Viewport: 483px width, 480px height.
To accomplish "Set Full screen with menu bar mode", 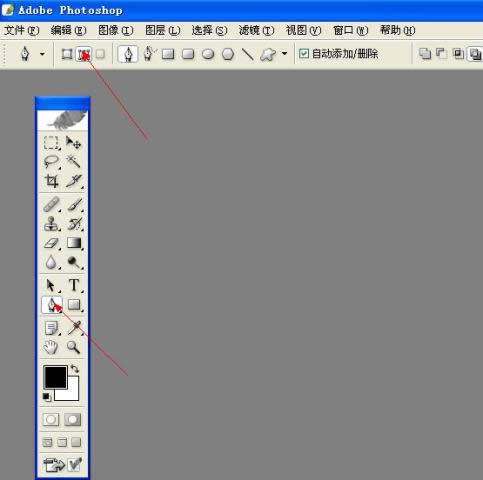I will [x=62, y=442].
